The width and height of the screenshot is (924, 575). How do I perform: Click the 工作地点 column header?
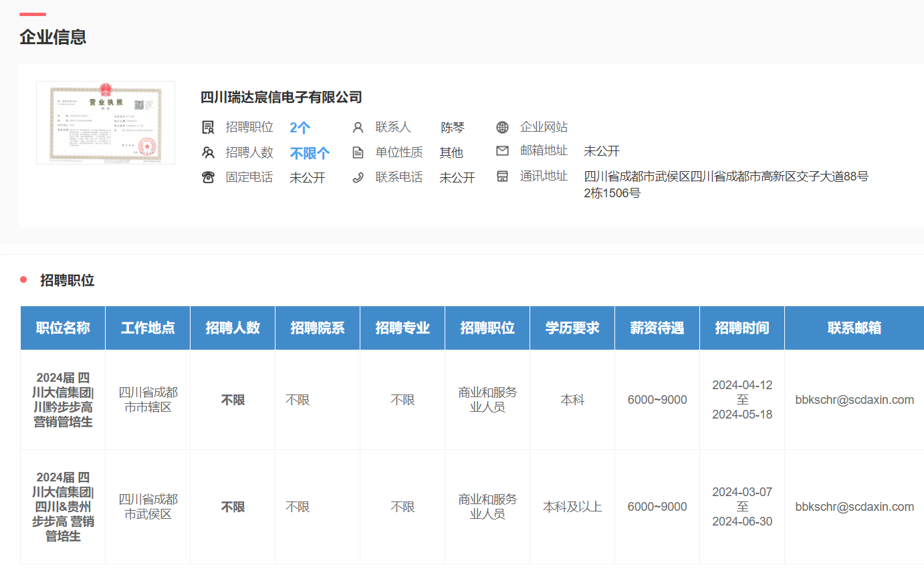(148, 328)
